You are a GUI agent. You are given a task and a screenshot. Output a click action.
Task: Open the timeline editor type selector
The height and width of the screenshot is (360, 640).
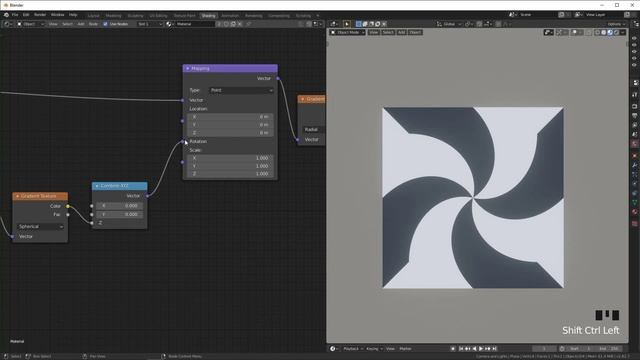pos(333,349)
